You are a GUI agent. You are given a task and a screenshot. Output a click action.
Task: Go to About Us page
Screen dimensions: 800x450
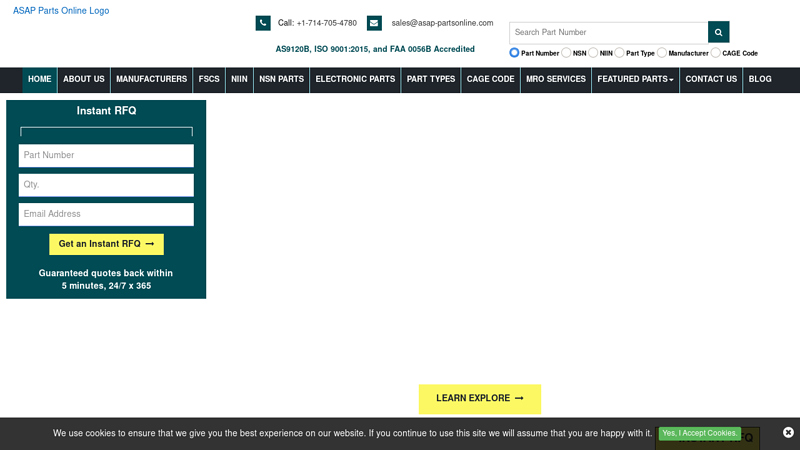click(x=84, y=80)
